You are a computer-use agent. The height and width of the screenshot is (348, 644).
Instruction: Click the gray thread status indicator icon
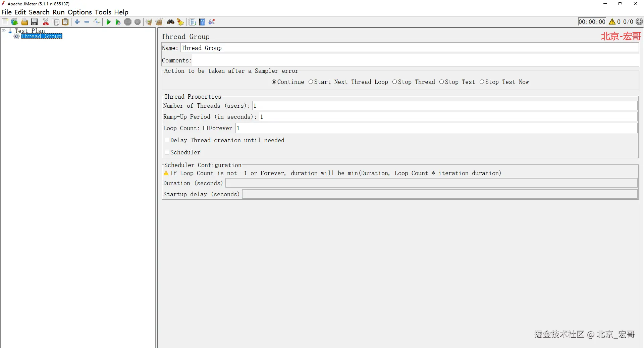coord(640,22)
